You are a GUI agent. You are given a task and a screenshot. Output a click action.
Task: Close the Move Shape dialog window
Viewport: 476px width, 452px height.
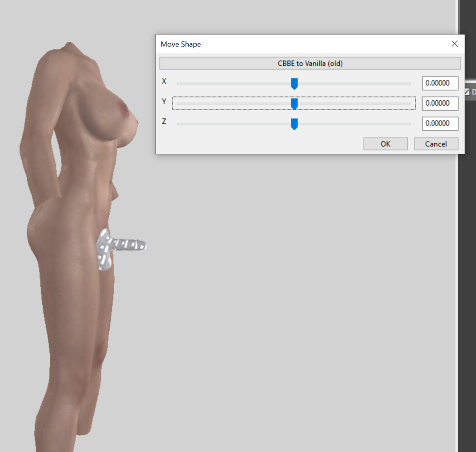(x=454, y=44)
